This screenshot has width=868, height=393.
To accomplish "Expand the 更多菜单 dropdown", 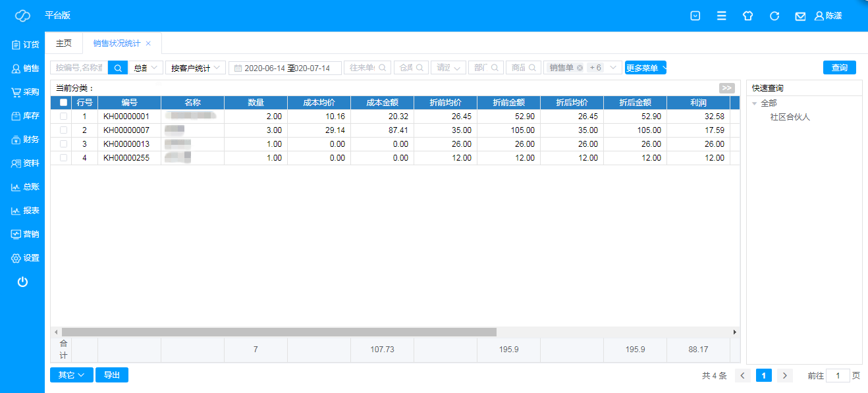I will pyautogui.click(x=645, y=68).
